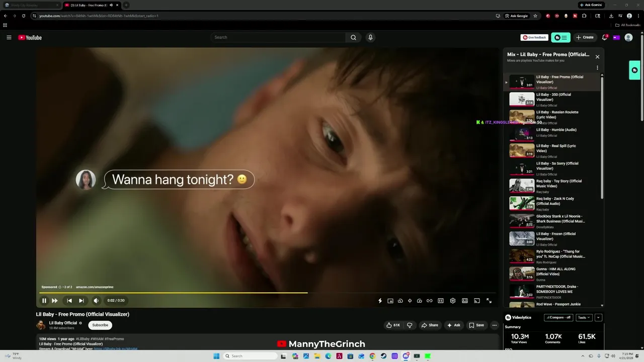Reload the page

pos(23,16)
